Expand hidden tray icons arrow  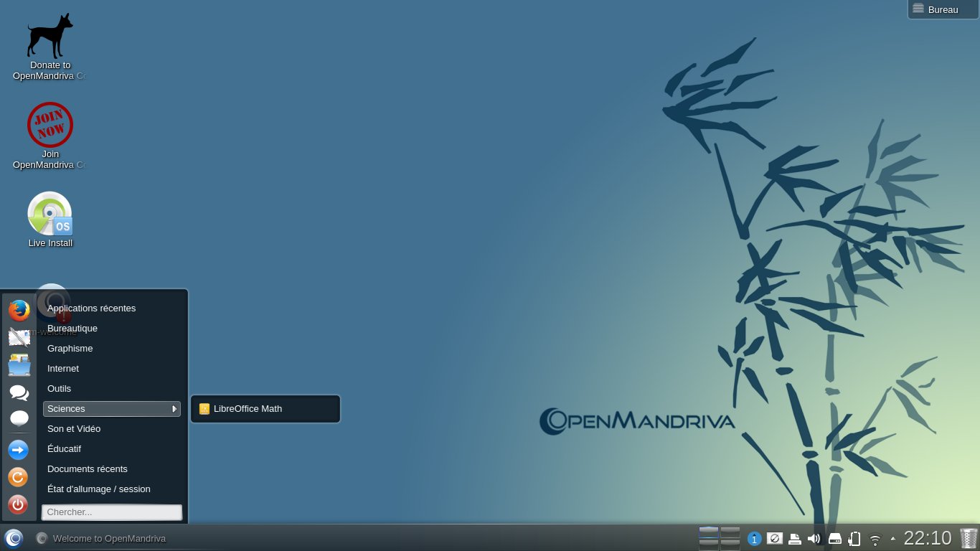[892, 538]
